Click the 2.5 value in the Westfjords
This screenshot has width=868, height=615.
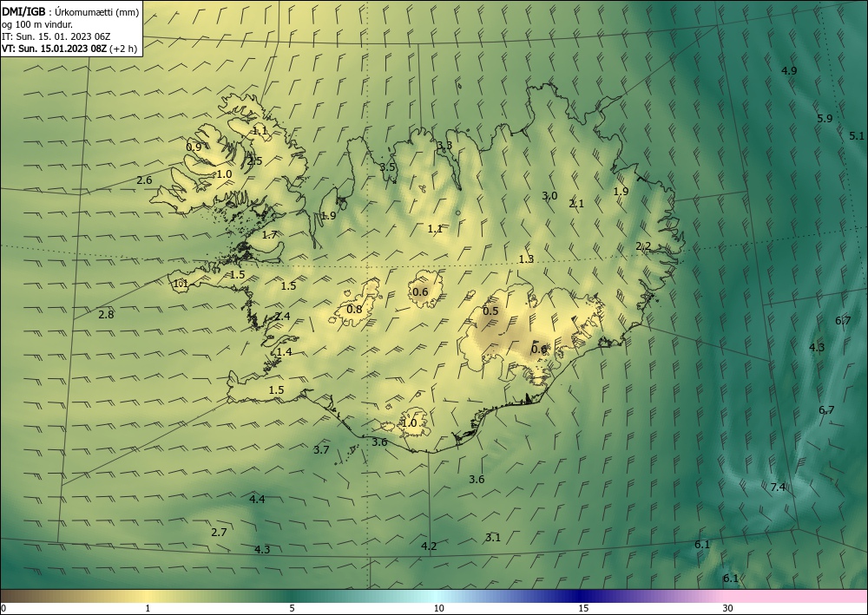click(254, 161)
